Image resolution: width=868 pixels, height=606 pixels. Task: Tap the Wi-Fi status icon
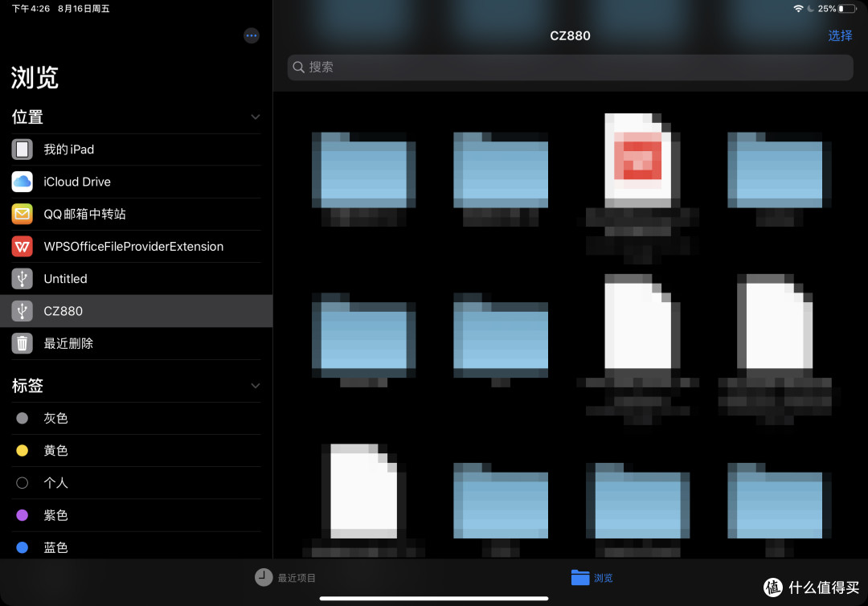(x=798, y=8)
